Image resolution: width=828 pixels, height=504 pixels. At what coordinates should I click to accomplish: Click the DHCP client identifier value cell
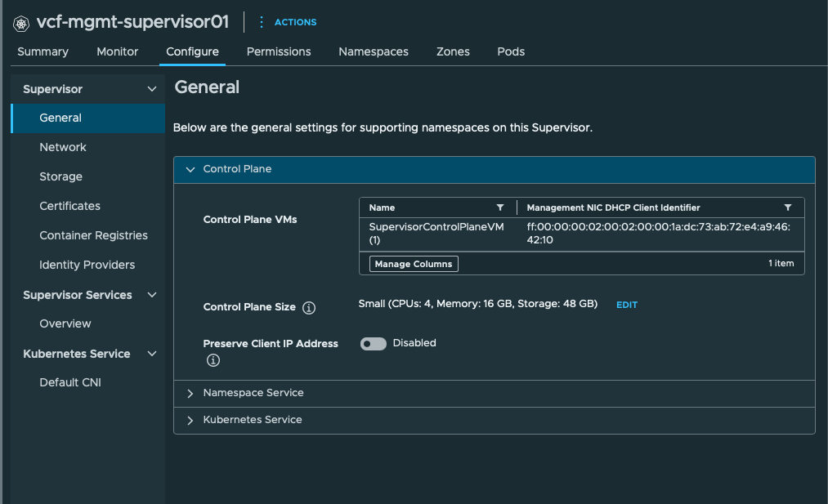(x=659, y=234)
